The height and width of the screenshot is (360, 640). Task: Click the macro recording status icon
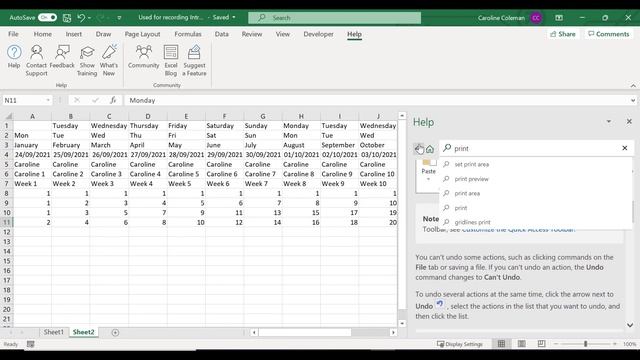[x=31, y=344]
